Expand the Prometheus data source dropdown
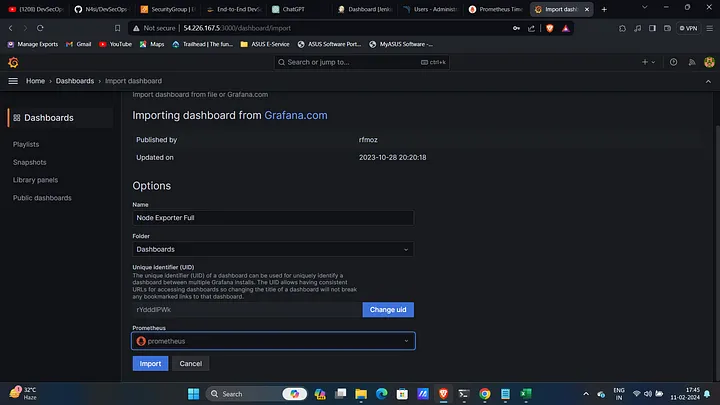The width and height of the screenshot is (720, 405). (273, 341)
